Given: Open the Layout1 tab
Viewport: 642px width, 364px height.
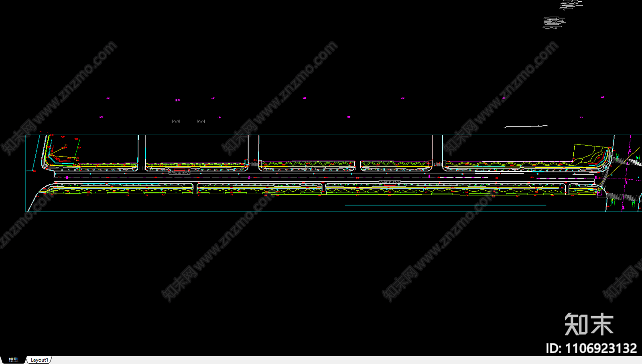Looking at the screenshot, I should 39,360.
